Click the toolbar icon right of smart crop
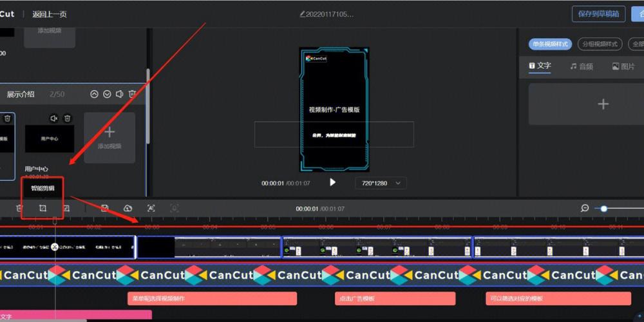The height and width of the screenshot is (322, 644). [66, 208]
